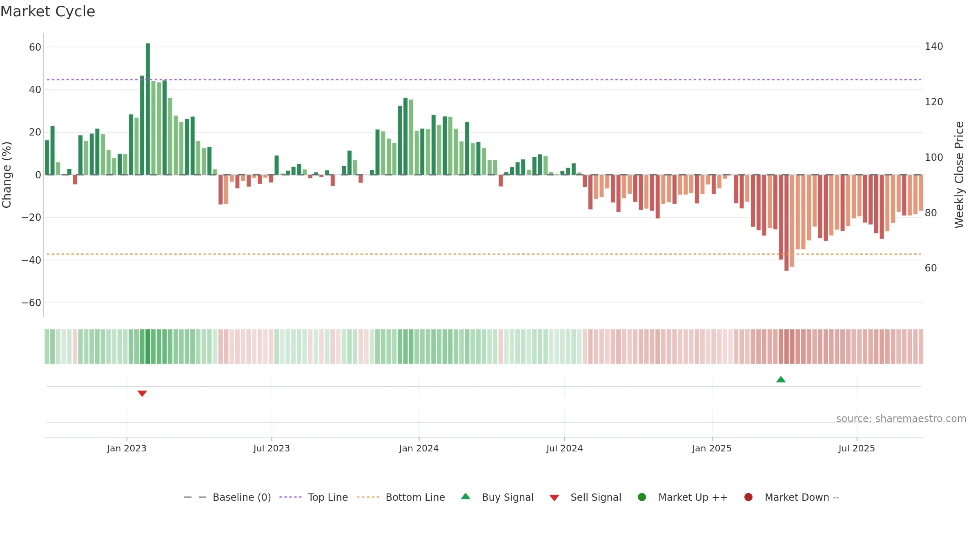The width and height of the screenshot is (980, 551).
Task: Click the deepest red bar near minus 45 percent
Action: click(786, 223)
